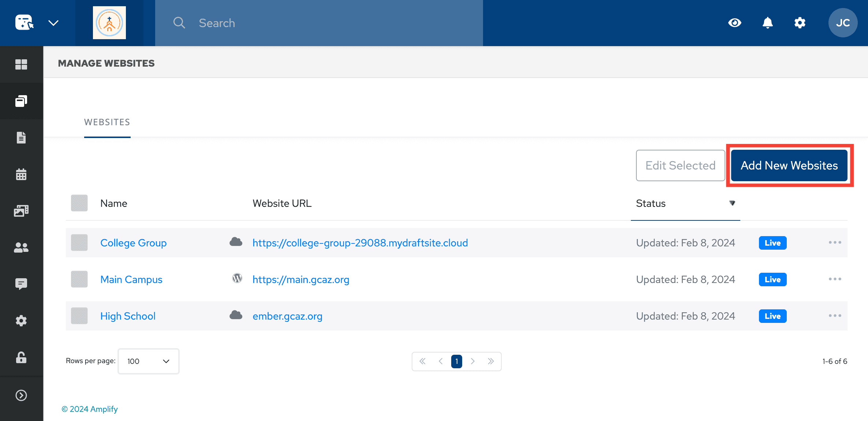The width and height of the screenshot is (868, 421).
Task: Open the Rows per page dropdown
Action: [x=148, y=361]
